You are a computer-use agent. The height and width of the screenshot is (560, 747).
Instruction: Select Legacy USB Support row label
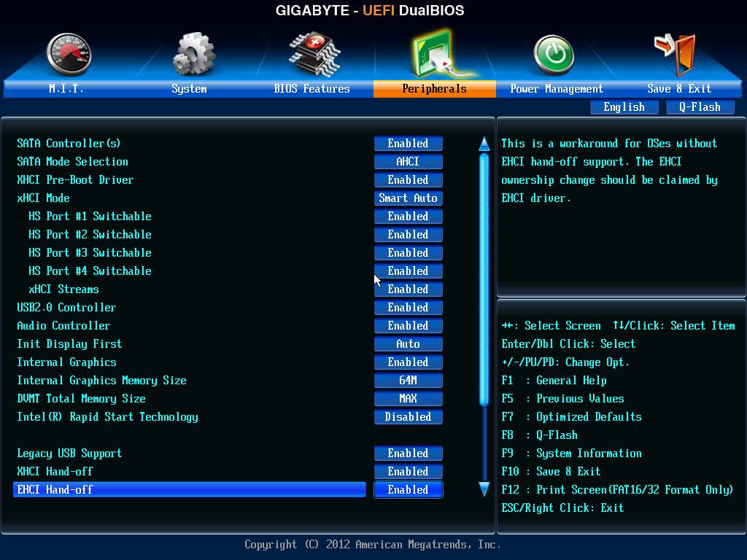69,453
